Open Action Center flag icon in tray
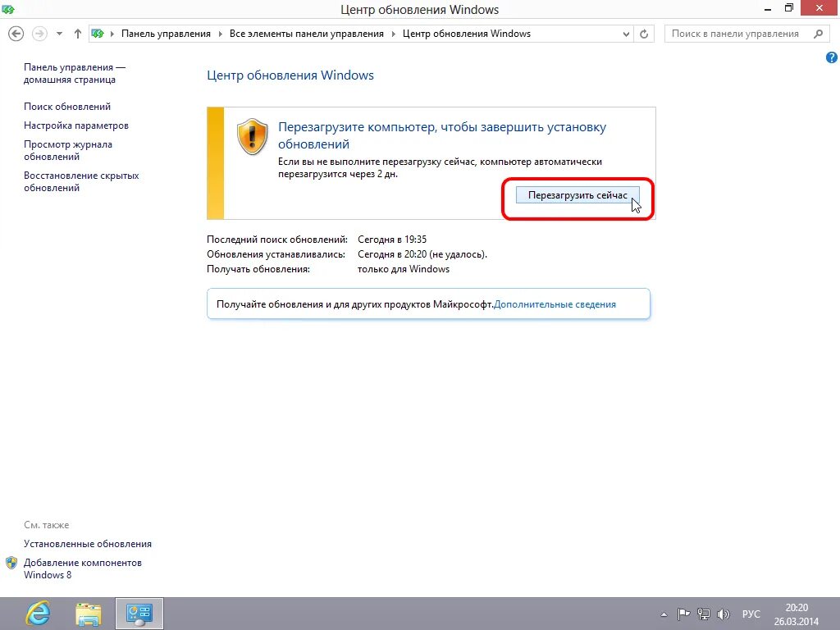 click(683, 614)
